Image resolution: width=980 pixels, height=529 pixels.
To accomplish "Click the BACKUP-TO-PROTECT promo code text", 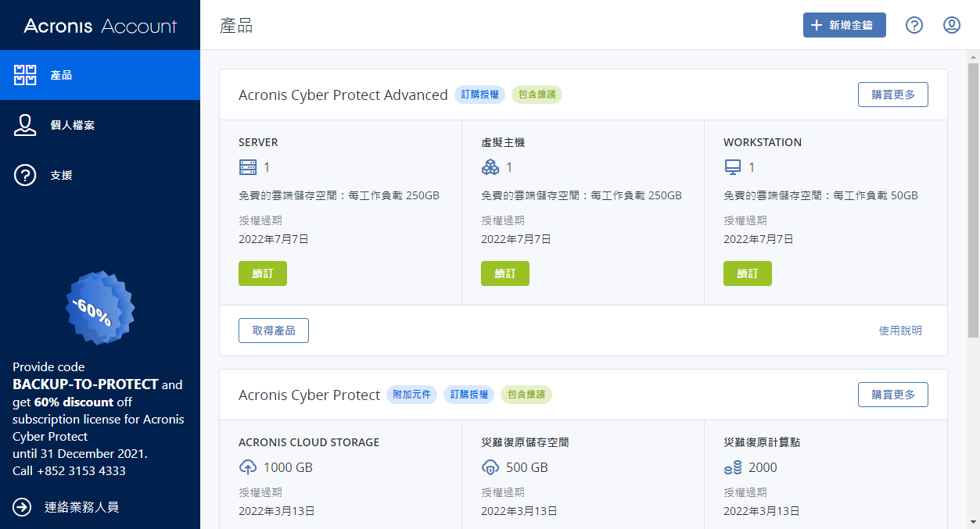I will point(86,384).
